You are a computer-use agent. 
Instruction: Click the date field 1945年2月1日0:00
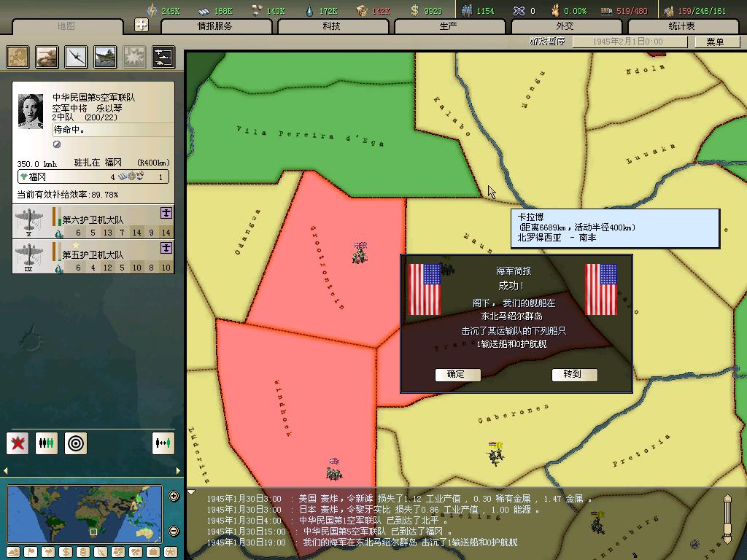(630, 42)
